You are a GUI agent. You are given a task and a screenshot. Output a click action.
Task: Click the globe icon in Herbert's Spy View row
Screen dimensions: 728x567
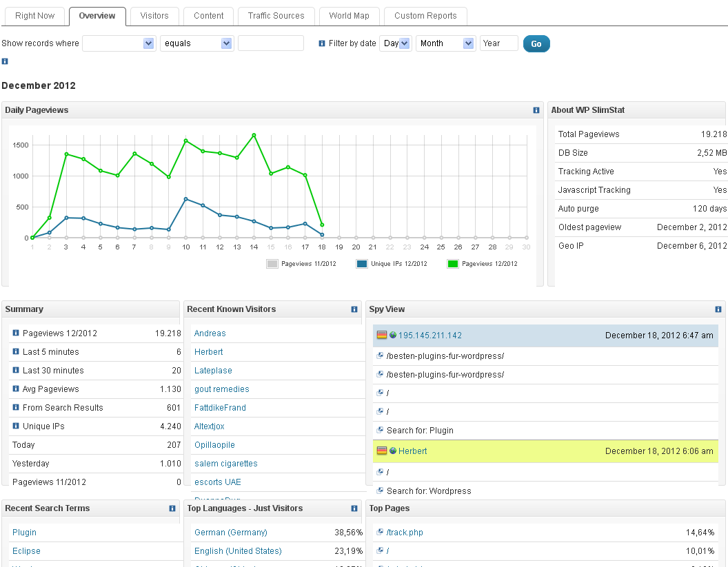tap(393, 451)
